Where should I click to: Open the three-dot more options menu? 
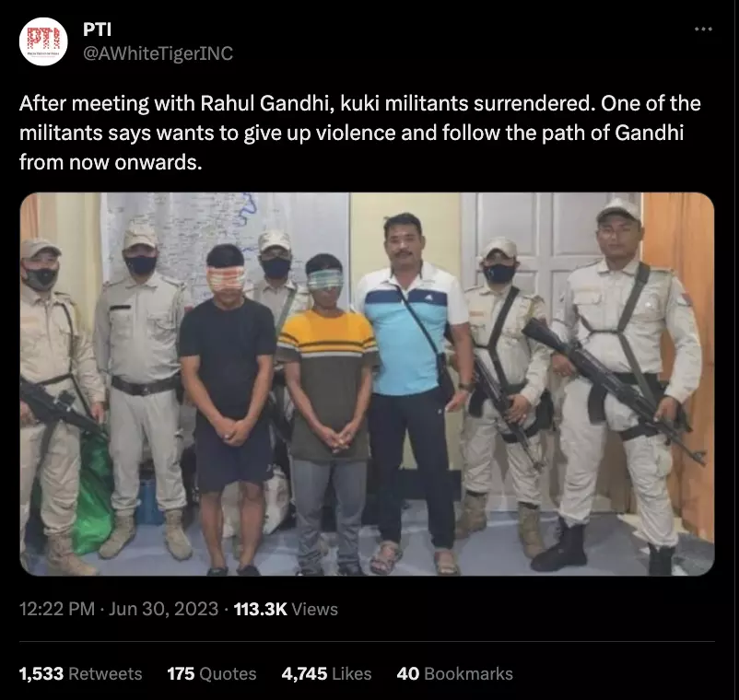[x=703, y=29]
